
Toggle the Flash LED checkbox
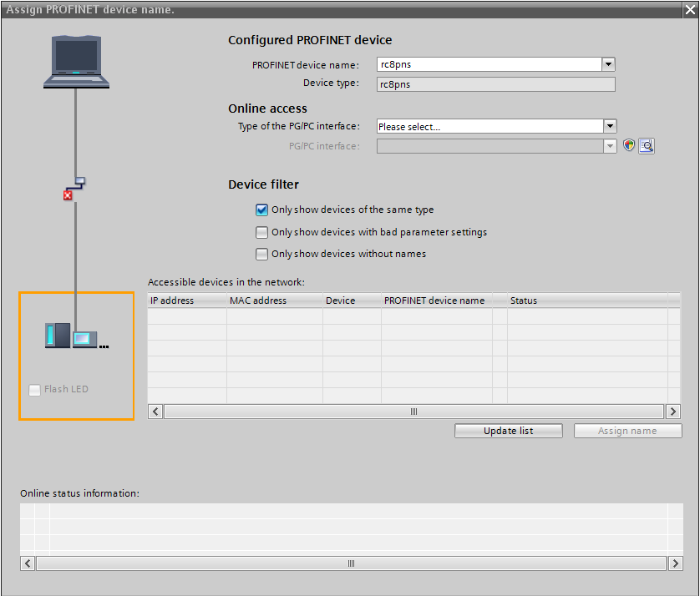(x=34, y=390)
